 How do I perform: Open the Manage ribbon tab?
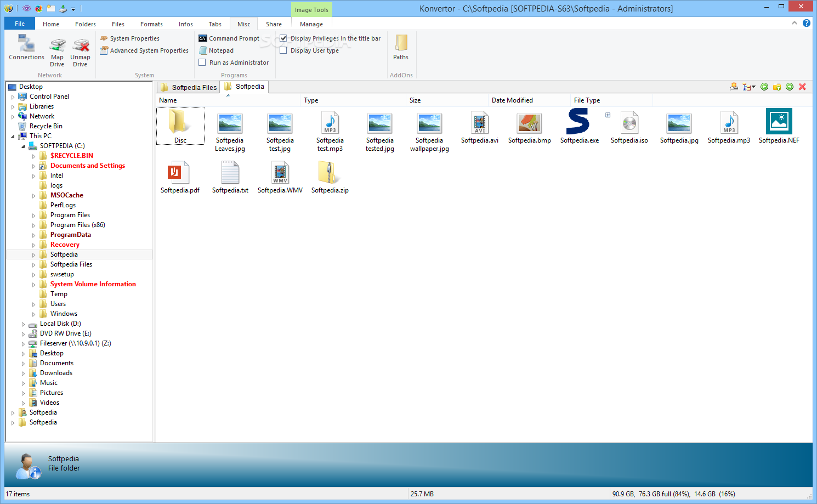tap(311, 24)
